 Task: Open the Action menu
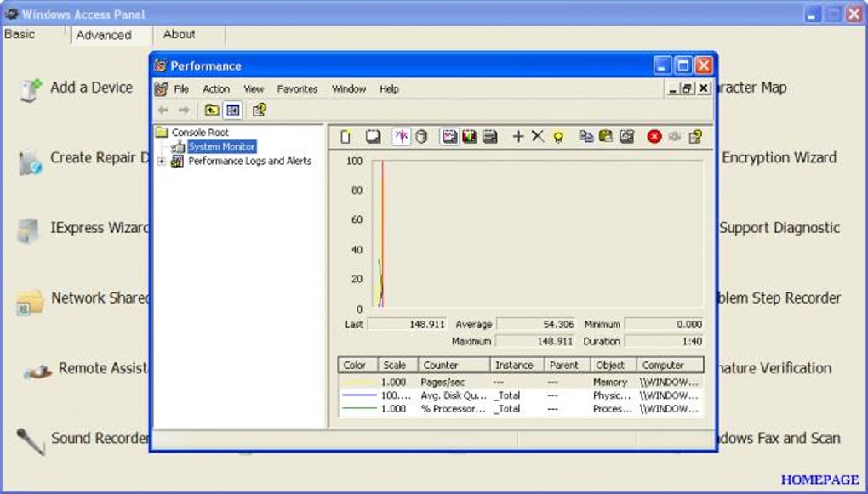(x=216, y=89)
